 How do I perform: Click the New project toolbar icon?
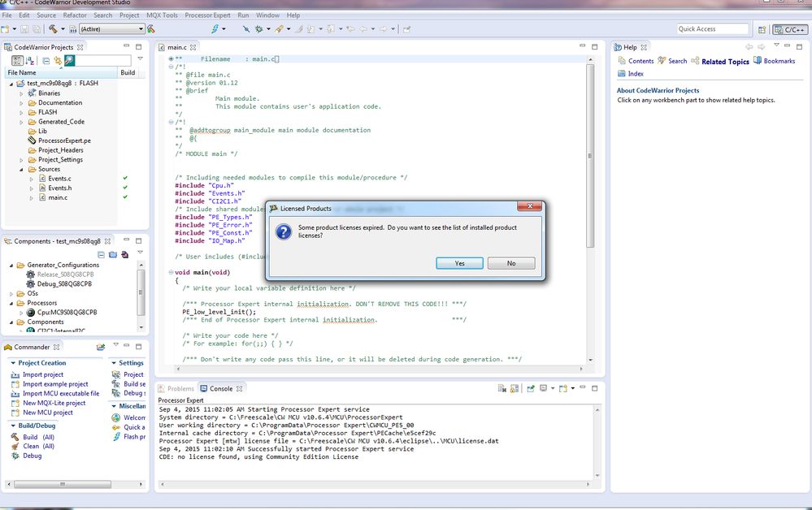5,29
